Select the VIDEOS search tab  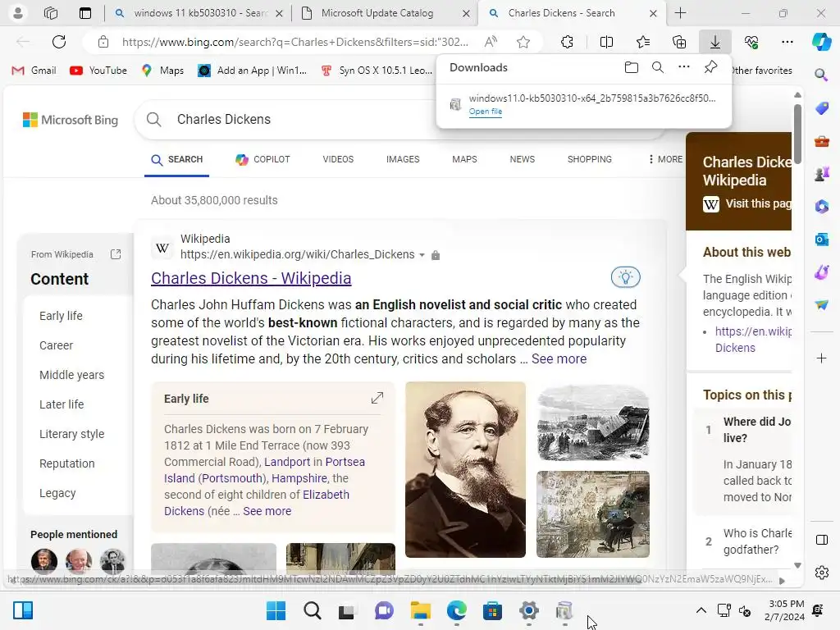click(x=338, y=159)
